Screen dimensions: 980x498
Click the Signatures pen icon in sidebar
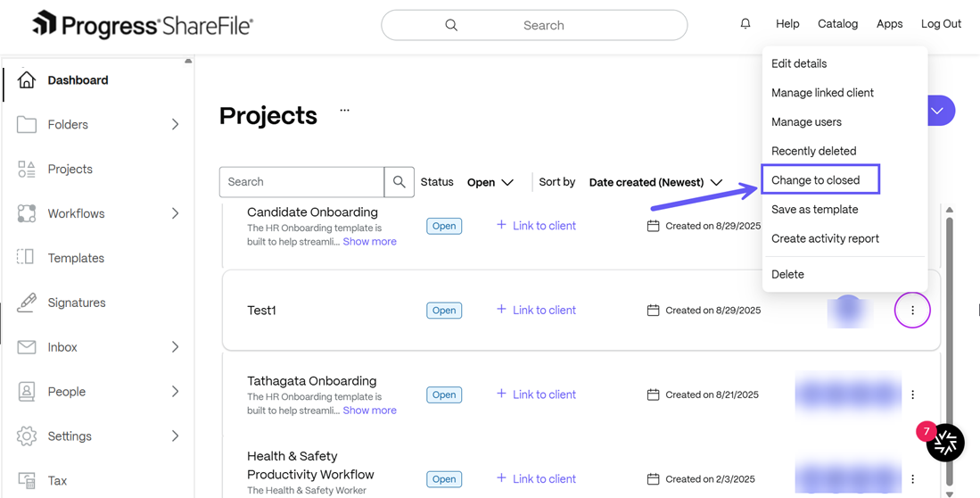(27, 303)
